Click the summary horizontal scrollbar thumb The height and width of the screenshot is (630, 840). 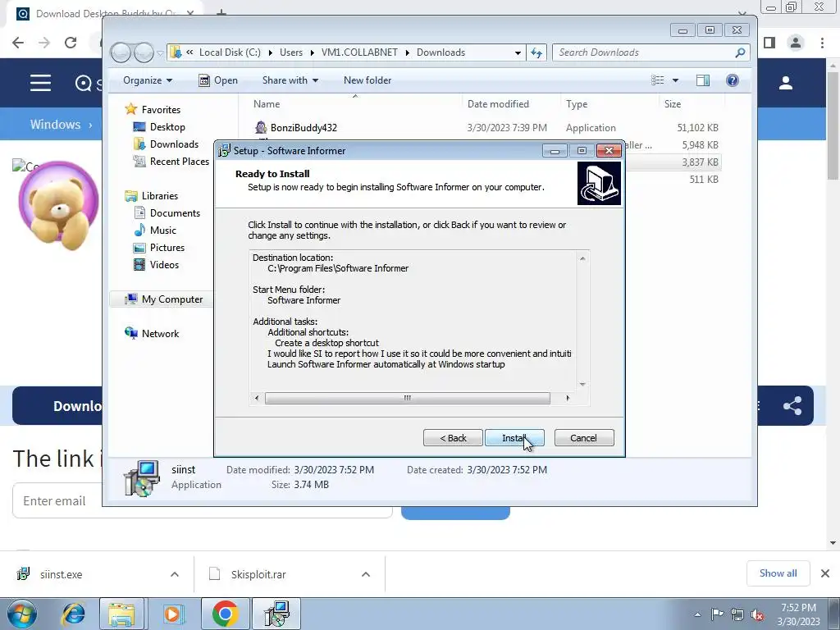[407, 398]
